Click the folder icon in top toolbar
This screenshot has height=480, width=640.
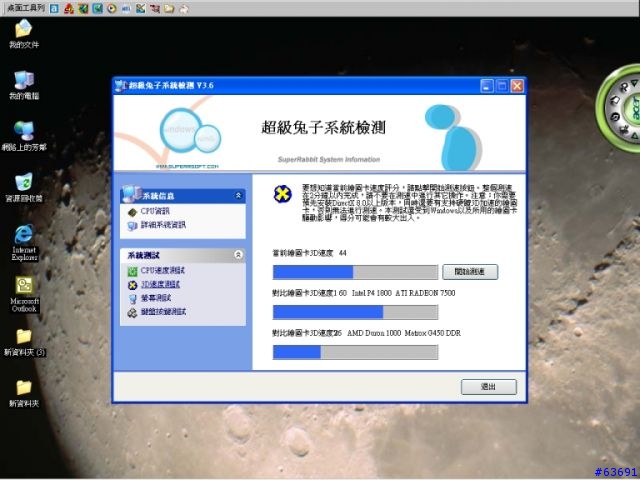tap(169, 8)
